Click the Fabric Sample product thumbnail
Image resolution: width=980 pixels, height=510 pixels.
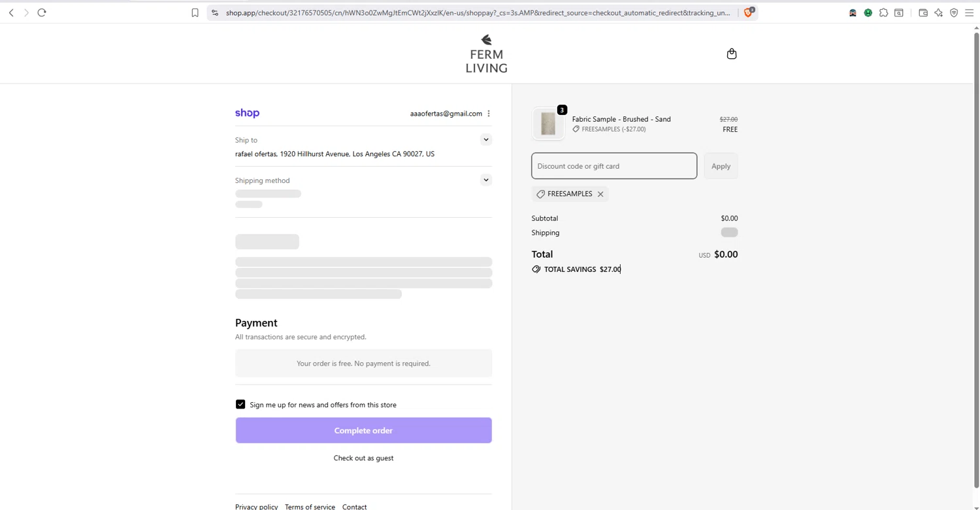pyautogui.click(x=548, y=124)
